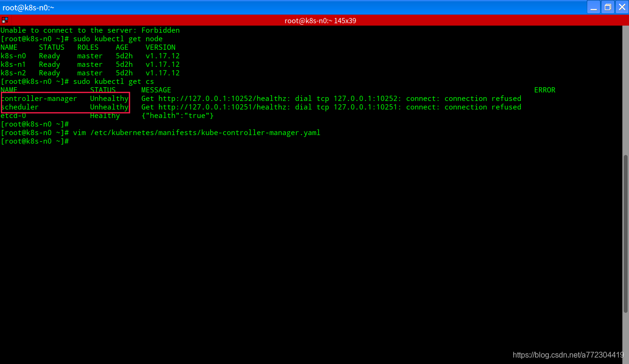
Task: Click master role of k8s-n0
Action: [x=90, y=56]
